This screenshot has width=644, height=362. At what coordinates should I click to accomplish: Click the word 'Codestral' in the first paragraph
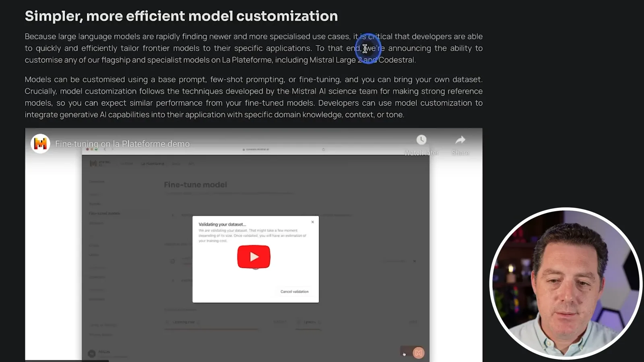[x=396, y=60]
